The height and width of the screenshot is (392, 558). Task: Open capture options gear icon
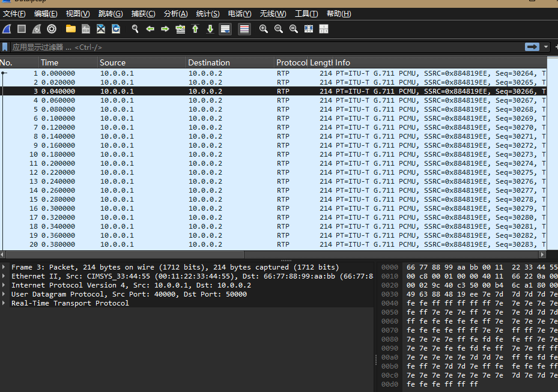pos(52,29)
